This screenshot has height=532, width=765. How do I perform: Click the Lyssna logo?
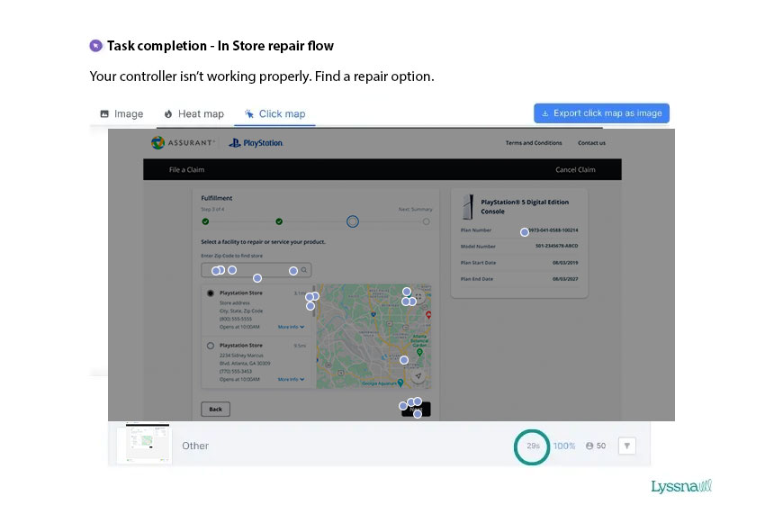point(680,486)
